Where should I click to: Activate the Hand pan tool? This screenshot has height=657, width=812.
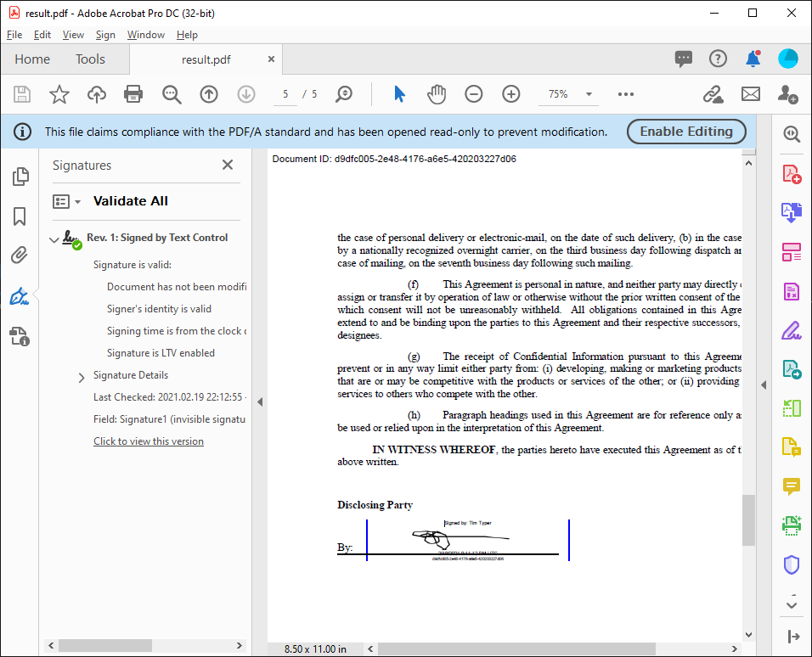coord(437,94)
